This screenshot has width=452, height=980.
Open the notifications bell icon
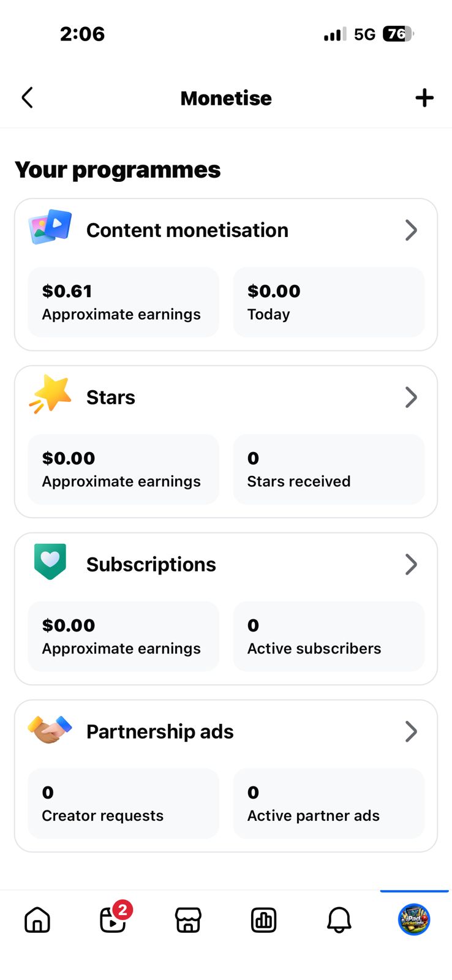339,920
